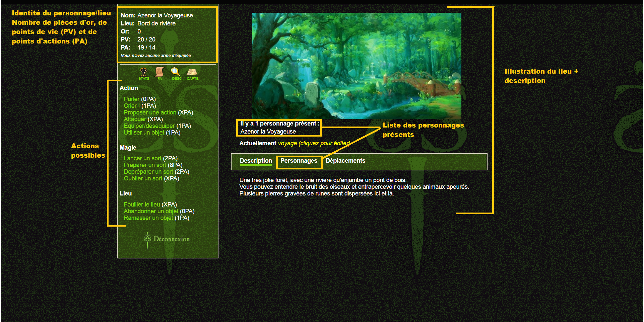Select Utiliser un objet
The height and width of the screenshot is (322, 644).
pyautogui.click(x=144, y=133)
